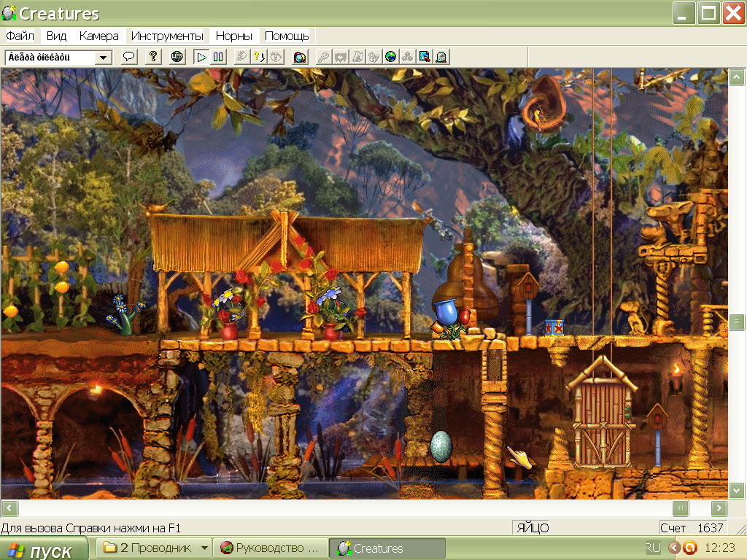The width and height of the screenshot is (747, 560).
Task: Click the yellow question mark arrow icon
Action: point(259,57)
